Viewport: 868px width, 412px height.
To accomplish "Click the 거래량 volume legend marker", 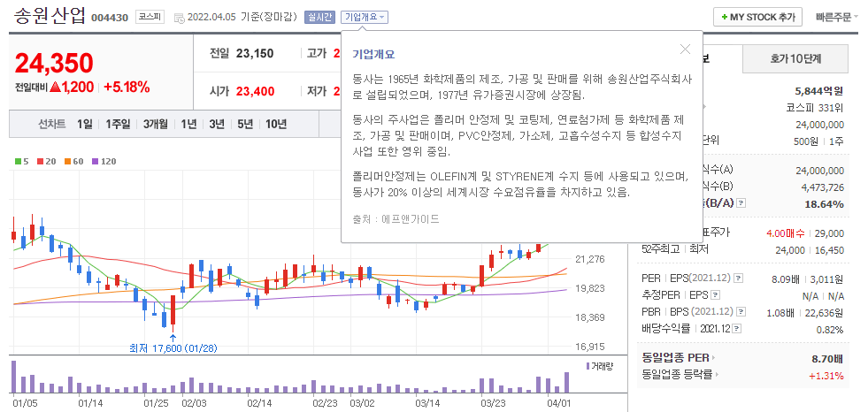I will point(588,366).
